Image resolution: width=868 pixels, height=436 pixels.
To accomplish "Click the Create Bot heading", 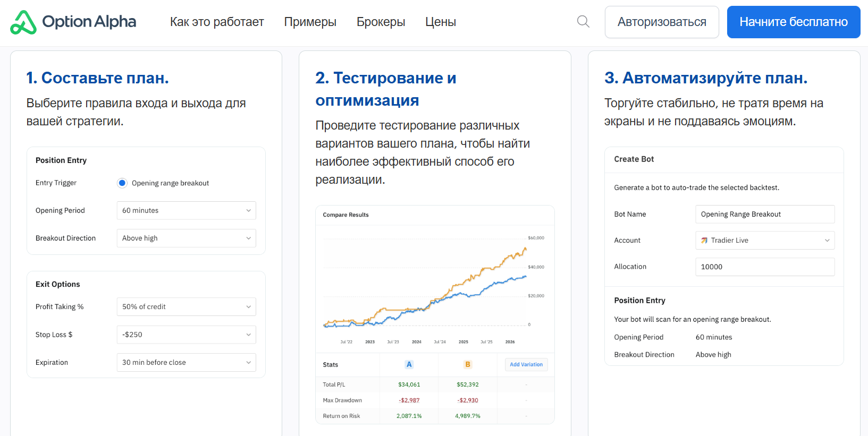I will tap(634, 159).
